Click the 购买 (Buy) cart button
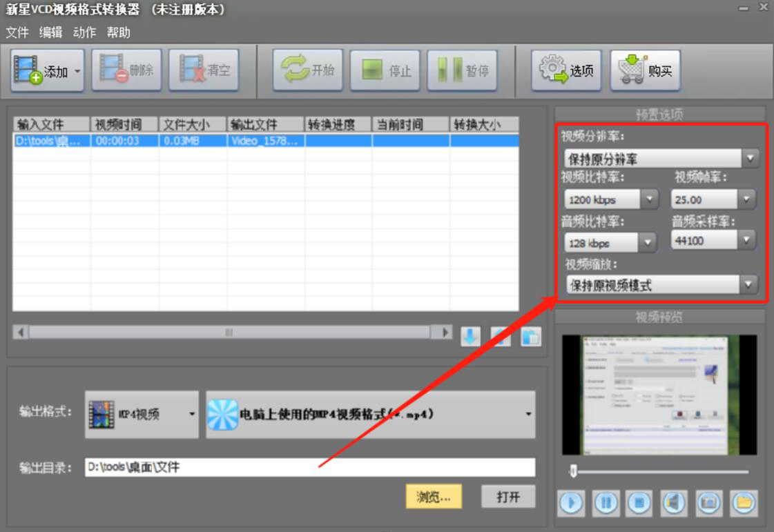 (645, 70)
